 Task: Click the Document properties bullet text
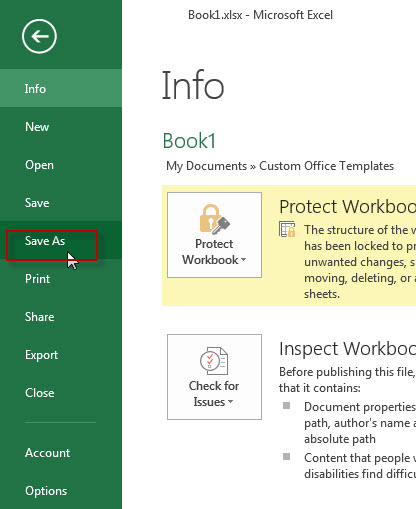[x=360, y=423]
